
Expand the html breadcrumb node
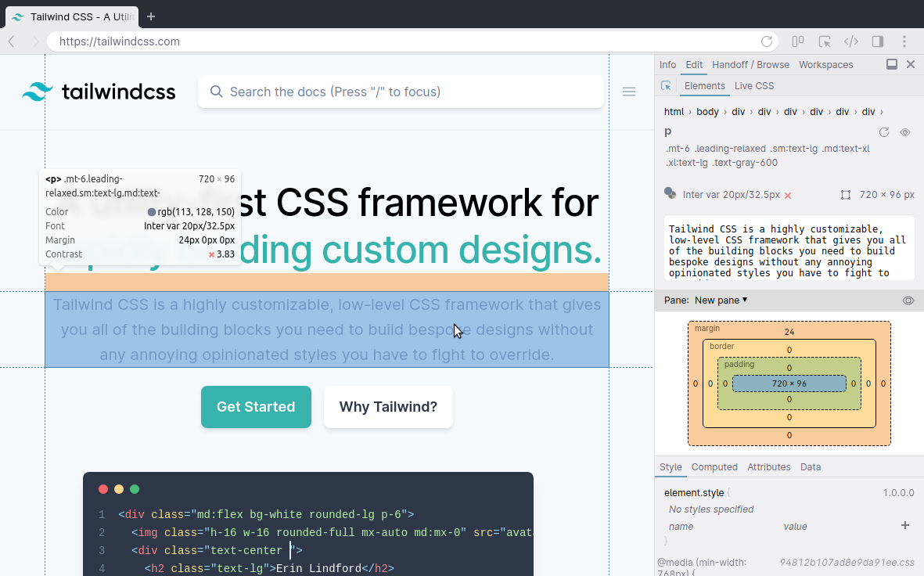click(x=674, y=112)
